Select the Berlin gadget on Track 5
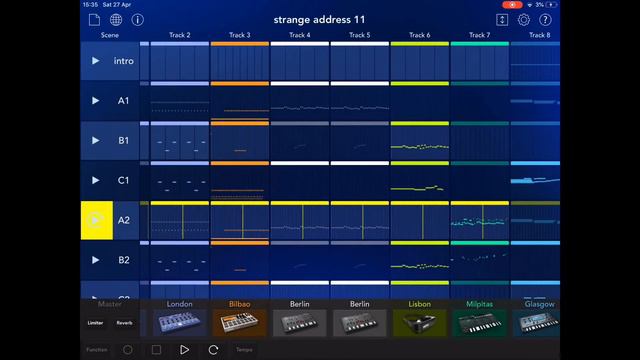The width and height of the screenshot is (640, 360). [360, 323]
